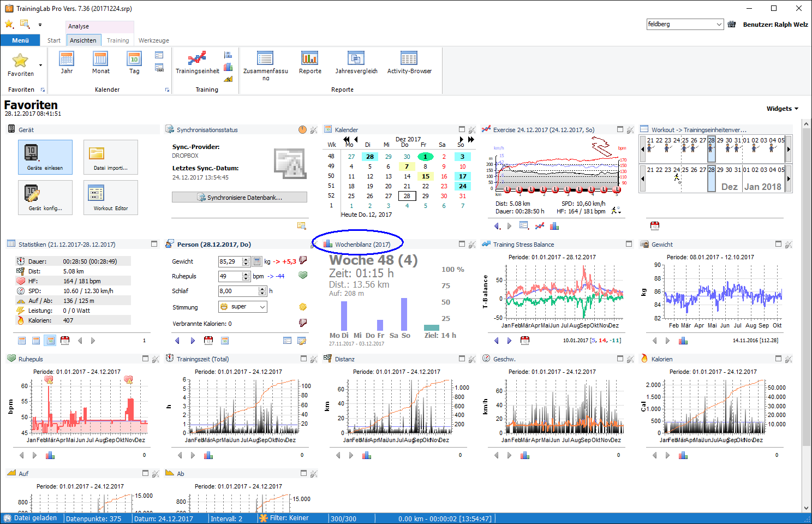The width and height of the screenshot is (812, 524).
Task: Open the Jahresvergleich report
Action: [356, 63]
